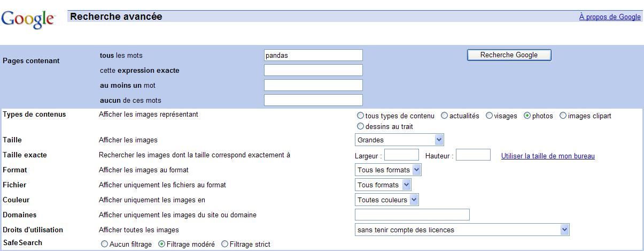Enable 'Aucun filtrage' SafeSearch option
The height and width of the screenshot is (251, 644).
(105, 244)
